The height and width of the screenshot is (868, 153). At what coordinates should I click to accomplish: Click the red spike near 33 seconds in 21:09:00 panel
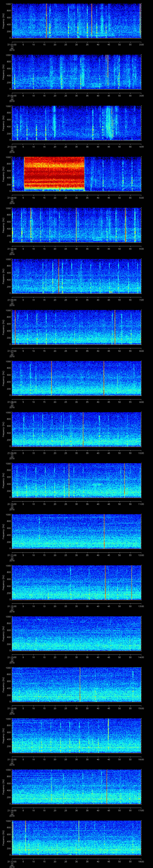click(x=83, y=429)
